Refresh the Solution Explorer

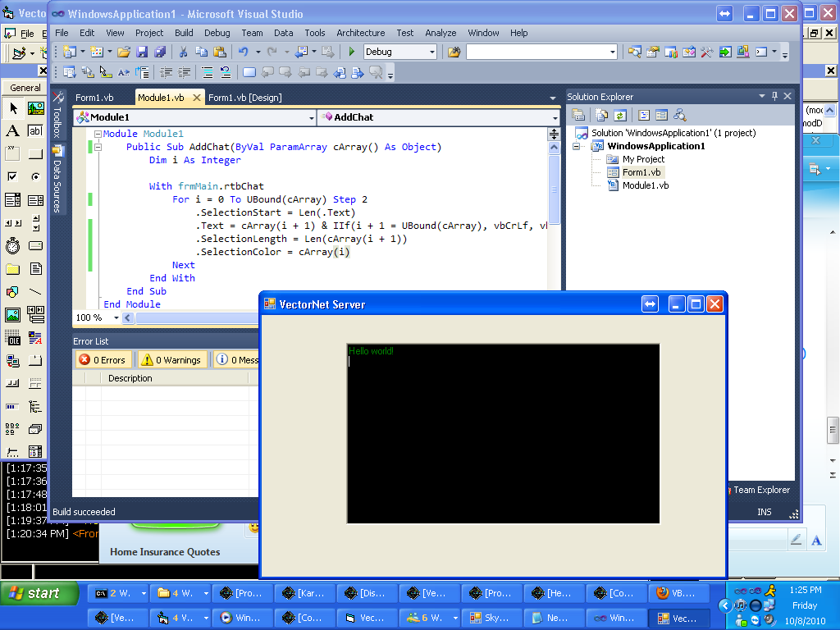[620, 115]
